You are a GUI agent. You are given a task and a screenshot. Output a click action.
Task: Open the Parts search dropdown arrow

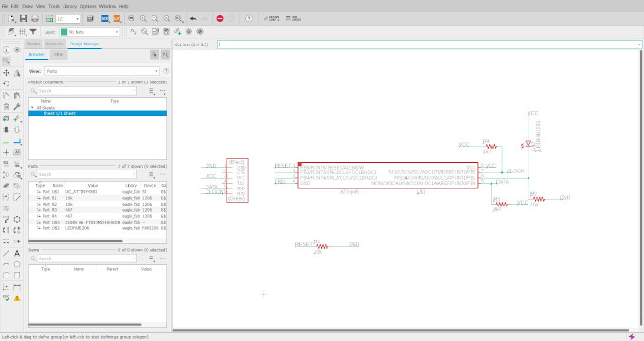coord(134,174)
